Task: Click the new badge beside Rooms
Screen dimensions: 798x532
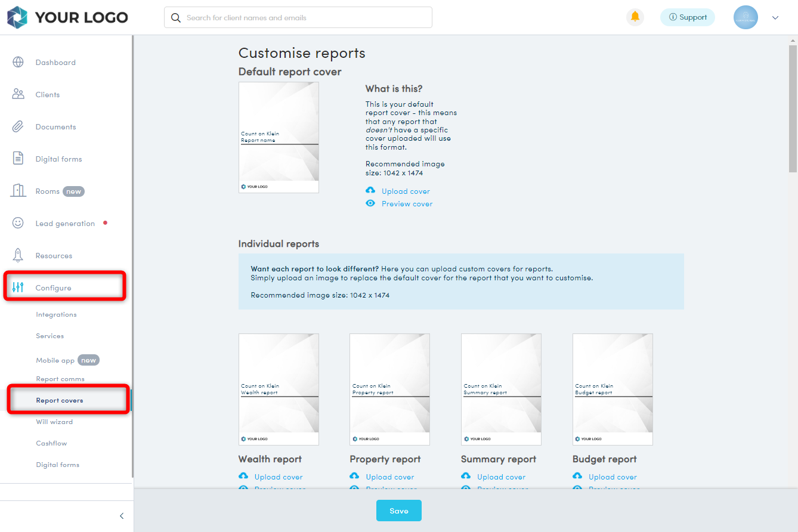Action: (74, 191)
